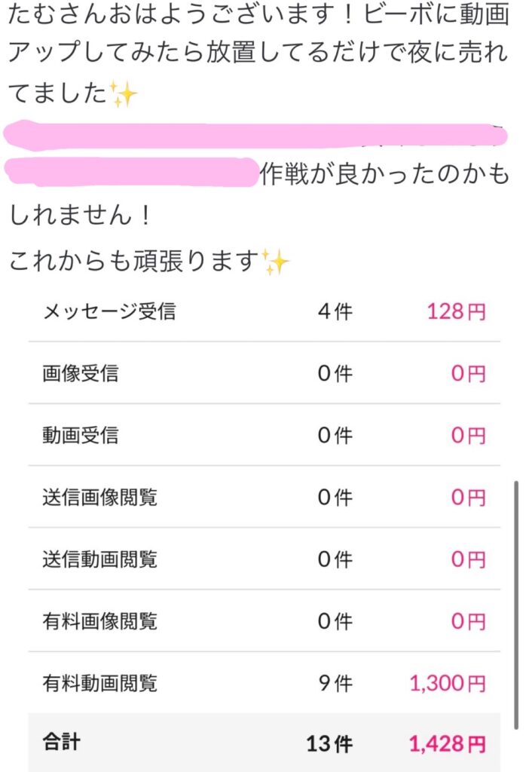This screenshot has height=772, width=532.
Task: Click the 1,300円 amount for 有料動画閲覧
Action: pyautogui.click(x=448, y=683)
